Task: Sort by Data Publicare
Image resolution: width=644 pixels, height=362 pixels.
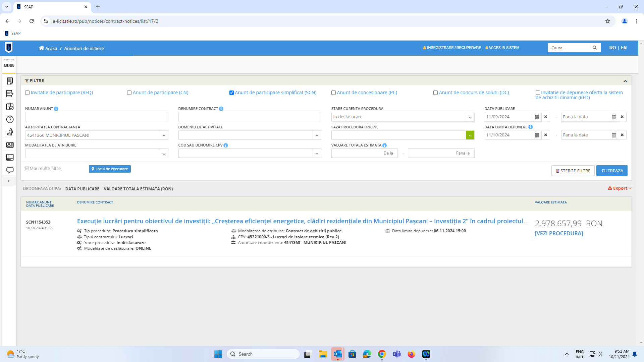Action: 82,189
